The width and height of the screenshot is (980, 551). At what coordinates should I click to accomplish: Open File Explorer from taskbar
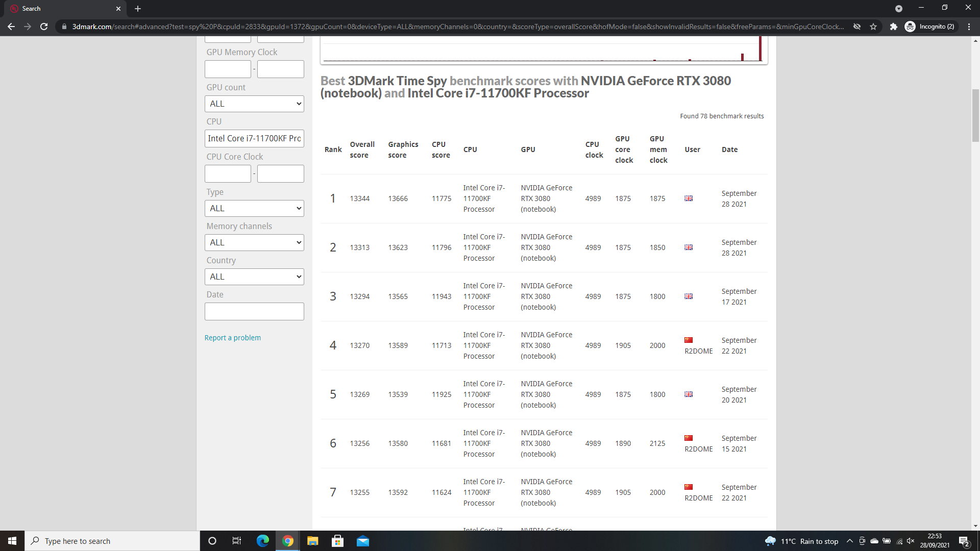pyautogui.click(x=312, y=541)
